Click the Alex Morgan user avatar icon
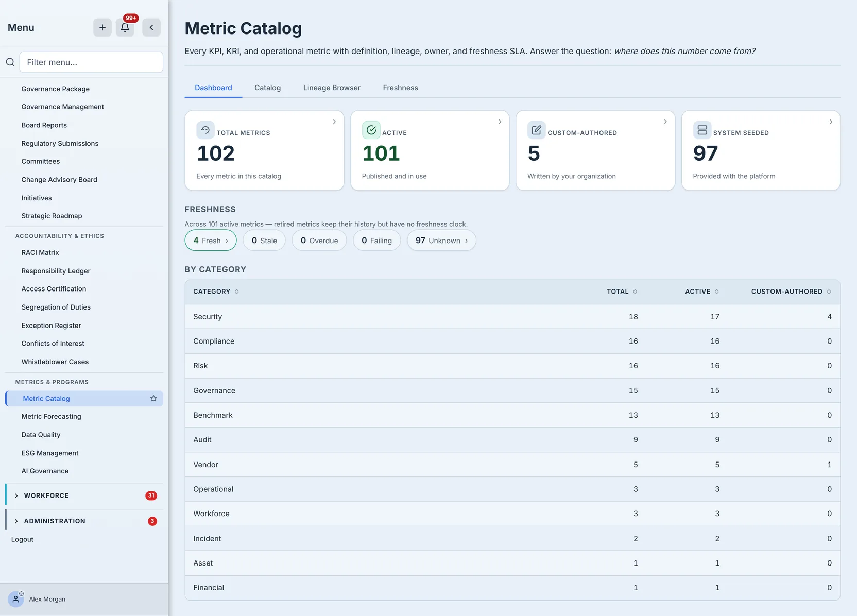 pos(16,599)
